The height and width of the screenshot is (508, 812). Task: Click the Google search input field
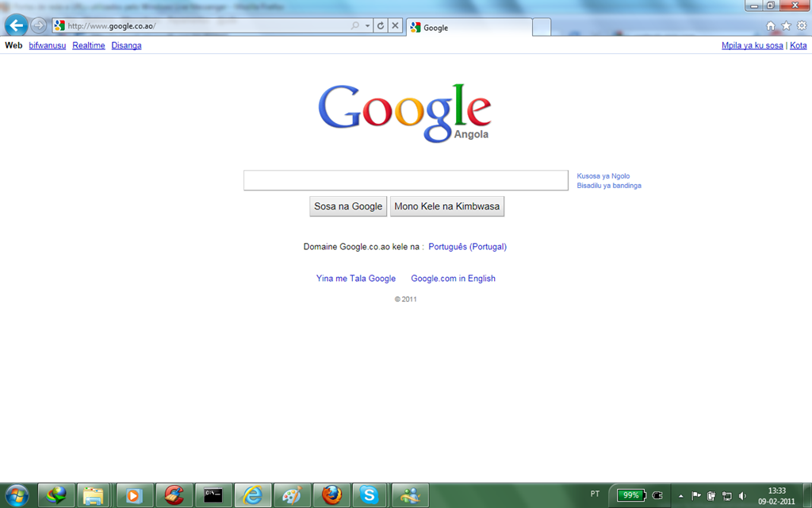tap(406, 180)
